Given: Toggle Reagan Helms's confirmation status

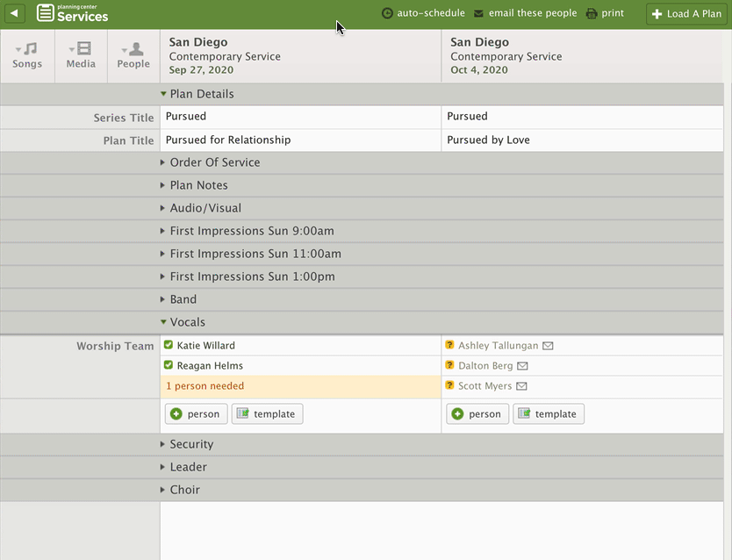Looking at the screenshot, I should tap(170, 365).
